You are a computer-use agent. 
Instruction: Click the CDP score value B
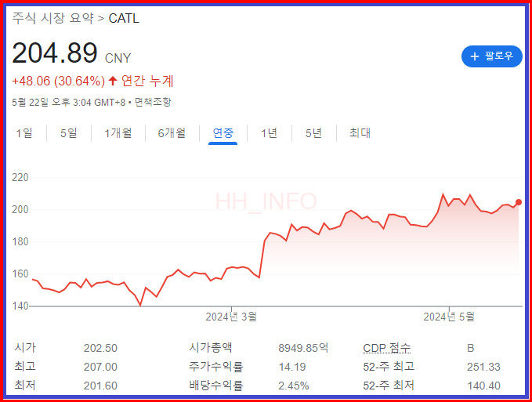(x=470, y=348)
